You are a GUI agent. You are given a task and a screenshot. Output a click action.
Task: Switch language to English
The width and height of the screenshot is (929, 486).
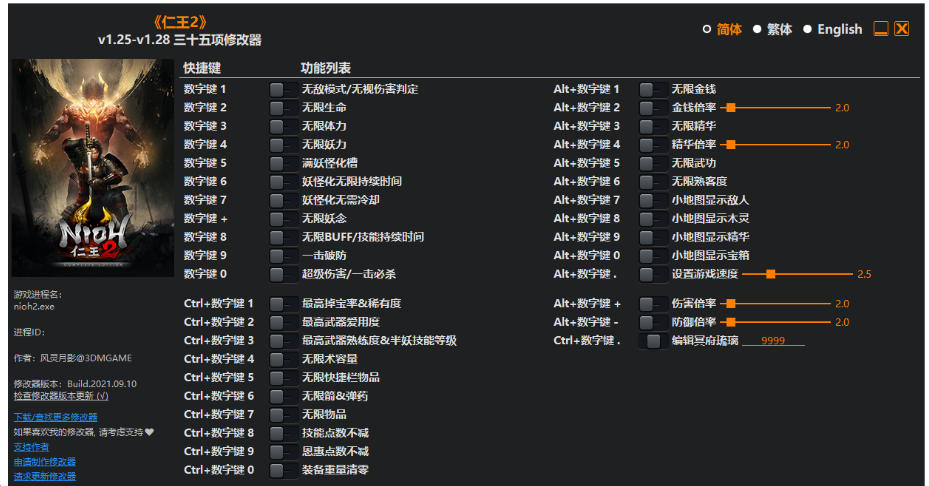832,29
